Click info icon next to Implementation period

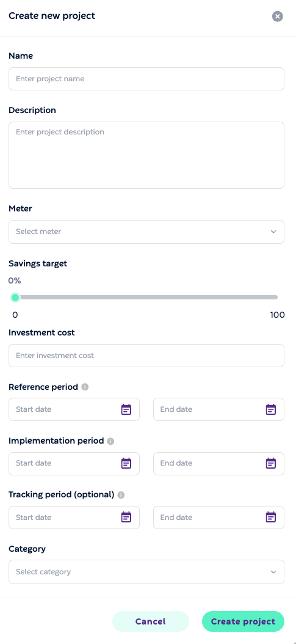click(110, 441)
